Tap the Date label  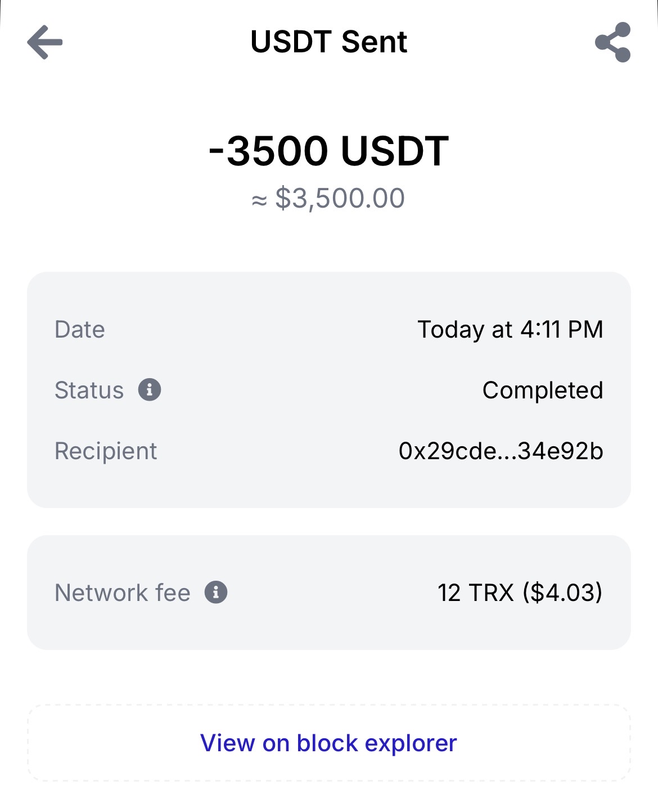[x=80, y=329]
